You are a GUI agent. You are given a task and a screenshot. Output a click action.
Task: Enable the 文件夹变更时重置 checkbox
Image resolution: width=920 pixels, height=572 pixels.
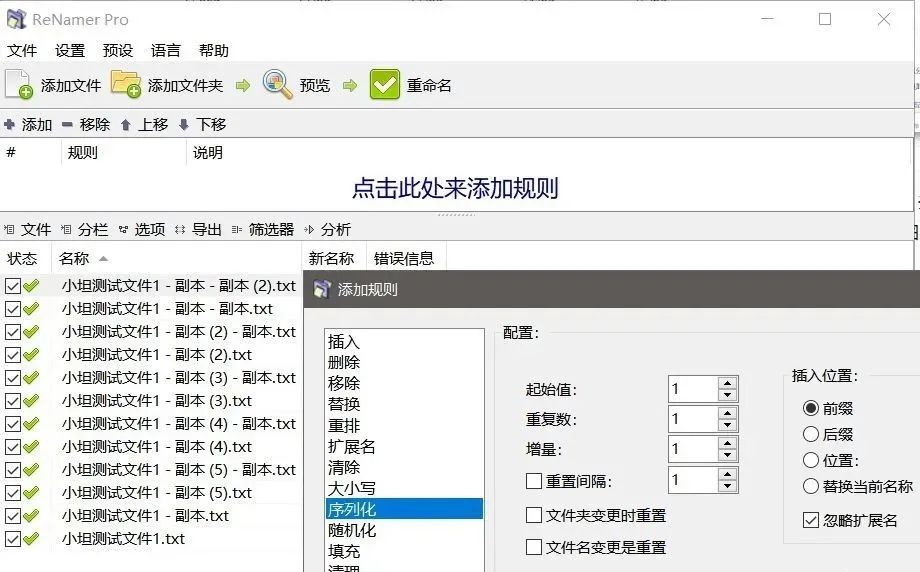(534, 515)
